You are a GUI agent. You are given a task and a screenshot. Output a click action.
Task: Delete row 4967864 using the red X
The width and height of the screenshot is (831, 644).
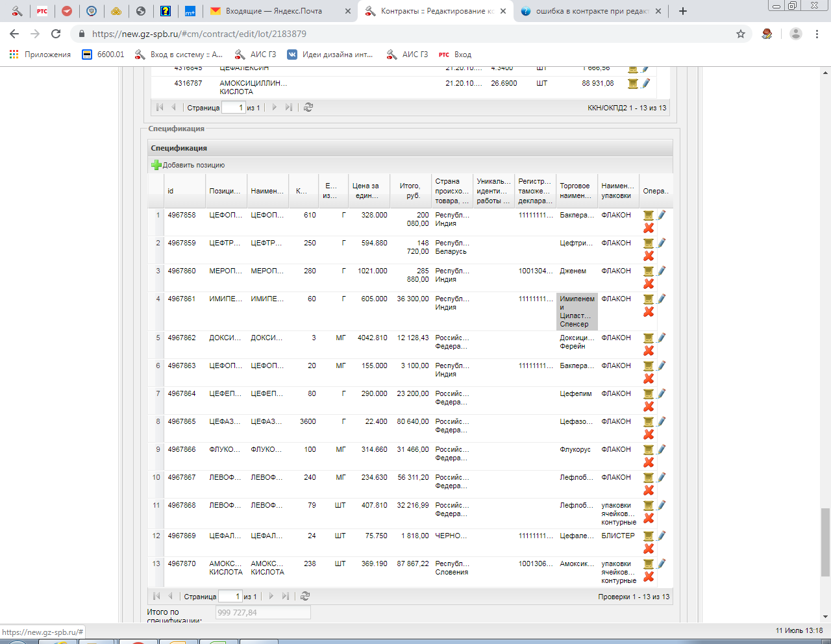pyautogui.click(x=649, y=406)
